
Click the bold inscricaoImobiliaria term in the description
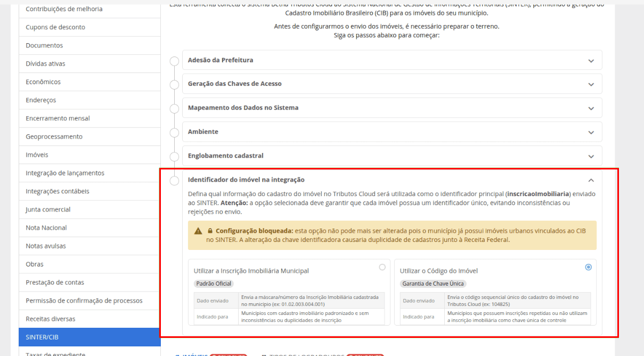click(539, 194)
